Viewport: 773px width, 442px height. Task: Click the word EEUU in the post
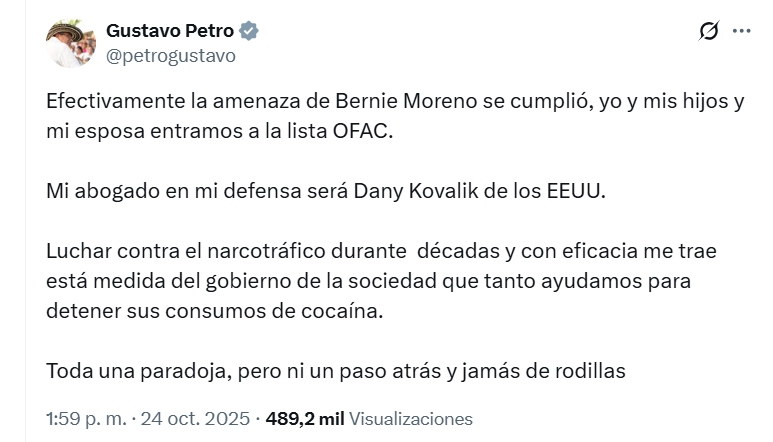tap(574, 190)
